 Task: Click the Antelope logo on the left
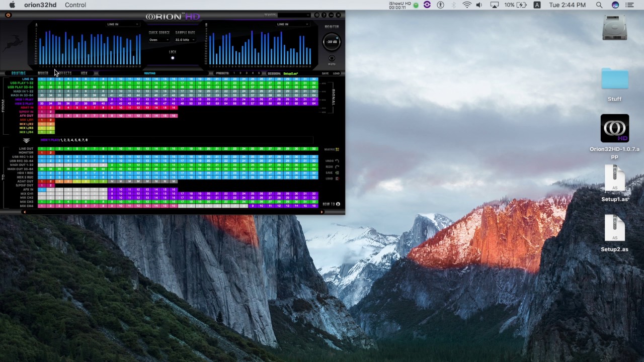(x=12, y=44)
